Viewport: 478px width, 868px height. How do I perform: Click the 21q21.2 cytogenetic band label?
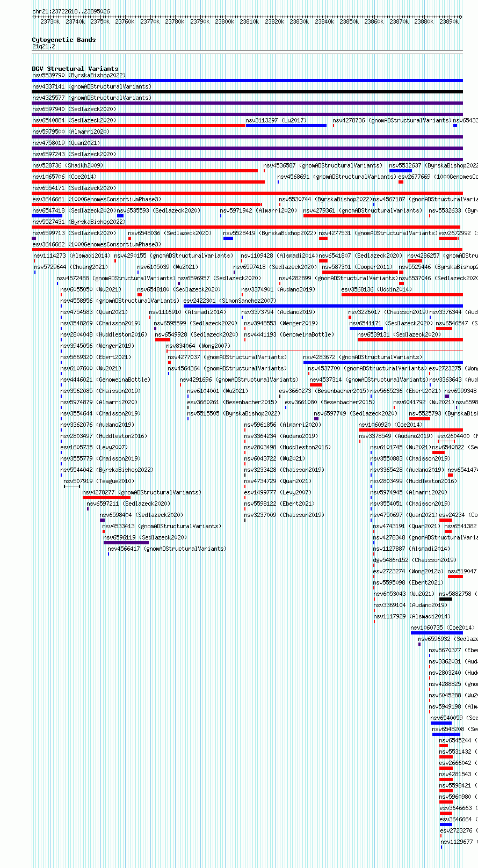[x=44, y=46]
